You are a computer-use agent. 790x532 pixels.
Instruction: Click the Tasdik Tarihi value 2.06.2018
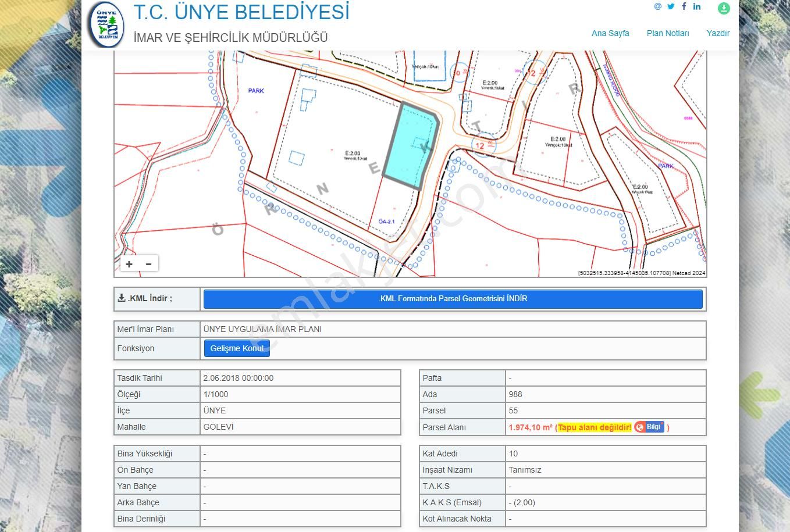pos(239,378)
